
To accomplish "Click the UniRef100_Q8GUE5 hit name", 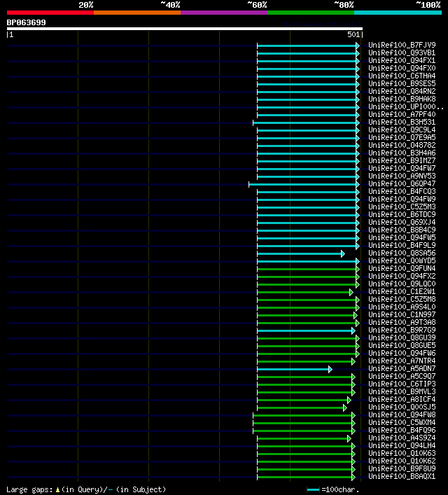I will [x=402, y=346].
